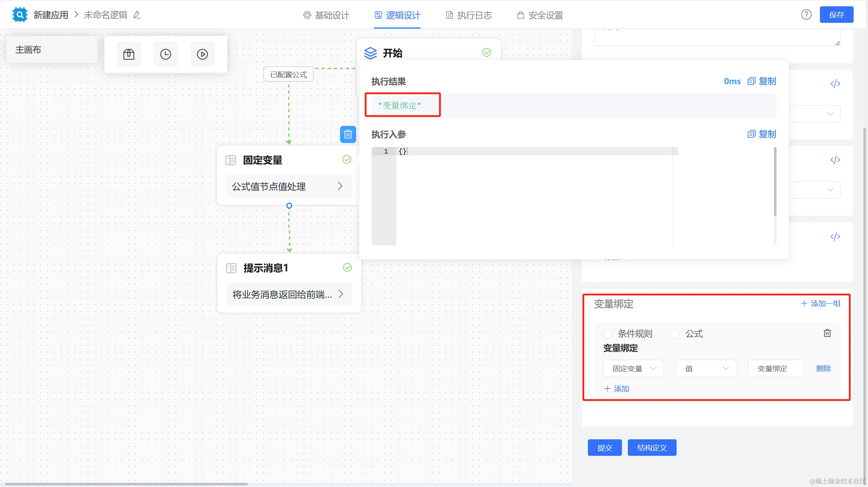Click the 添加一组 link
Viewport: 868px width, 487px height.
(x=821, y=304)
